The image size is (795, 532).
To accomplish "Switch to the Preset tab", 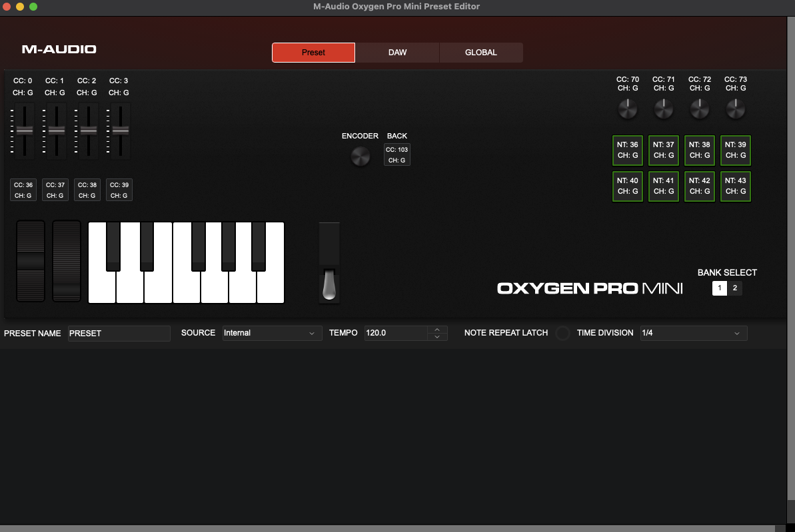I will (313, 53).
